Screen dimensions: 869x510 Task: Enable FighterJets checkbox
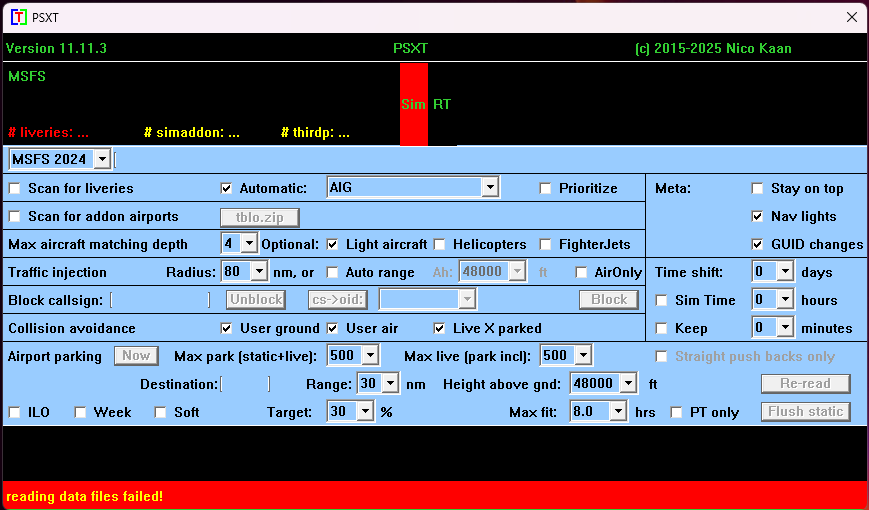pyautogui.click(x=545, y=244)
